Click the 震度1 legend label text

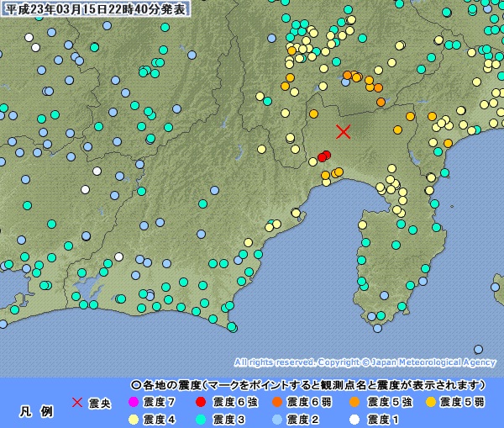(x=384, y=420)
